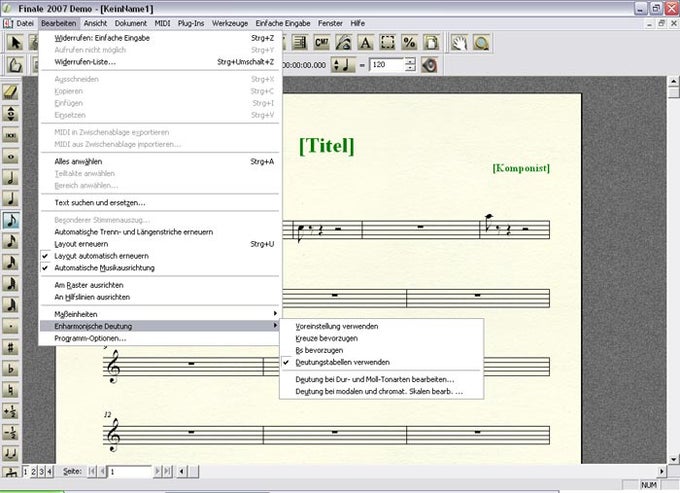Click the thumbs-up hand icon in toolbar

coord(15,65)
